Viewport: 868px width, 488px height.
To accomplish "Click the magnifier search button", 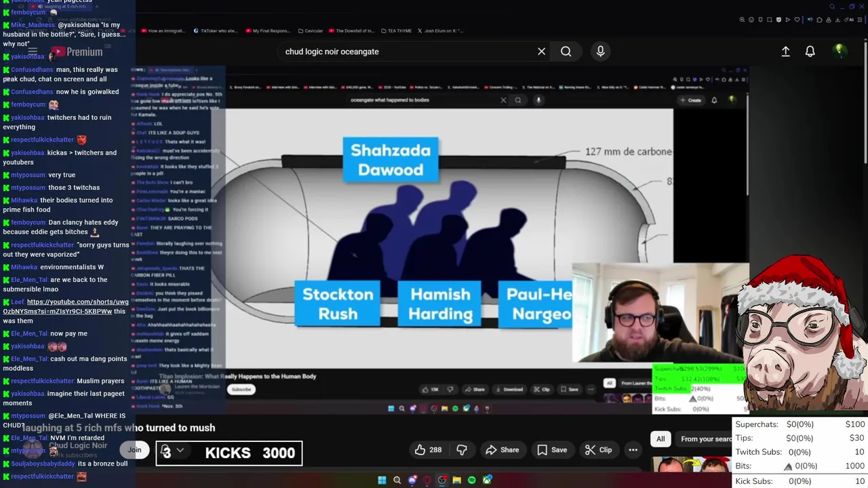I will pos(566,52).
